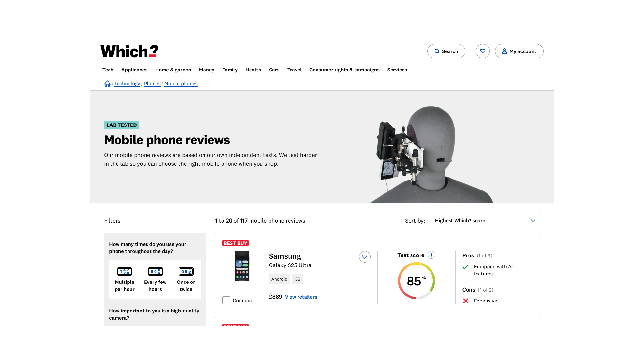Open the Sort by dropdown
Image resolution: width=644 pixels, height=362 pixels.
click(x=485, y=221)
